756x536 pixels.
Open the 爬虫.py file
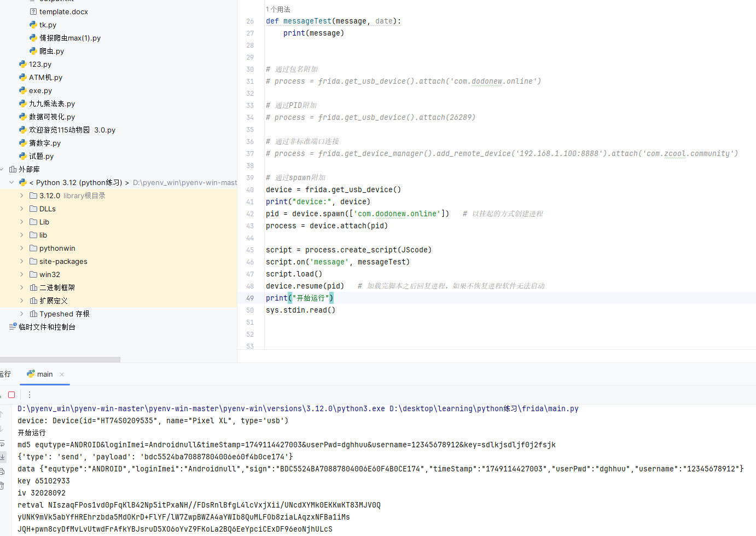point(51,51)
